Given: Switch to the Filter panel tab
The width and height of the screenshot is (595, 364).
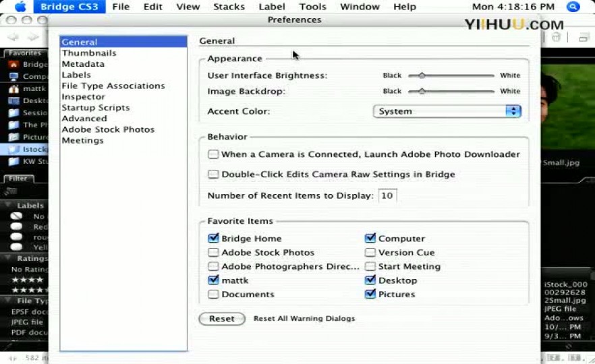Looking at the screenshot, I should (19, 178).
